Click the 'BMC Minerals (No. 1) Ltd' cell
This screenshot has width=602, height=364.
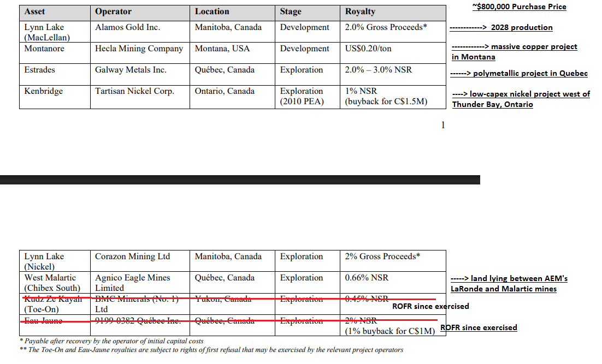[x=140, y=304]
